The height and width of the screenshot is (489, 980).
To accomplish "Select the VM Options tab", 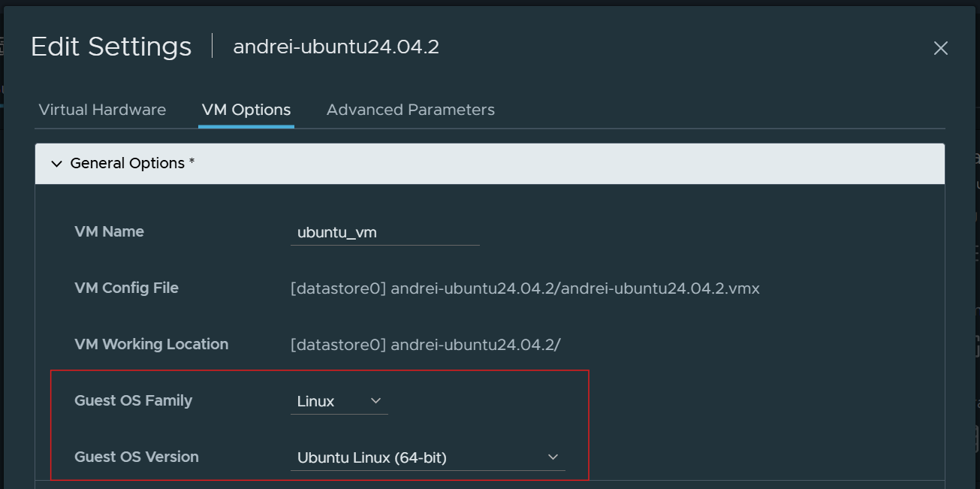I will click(246, 110).
